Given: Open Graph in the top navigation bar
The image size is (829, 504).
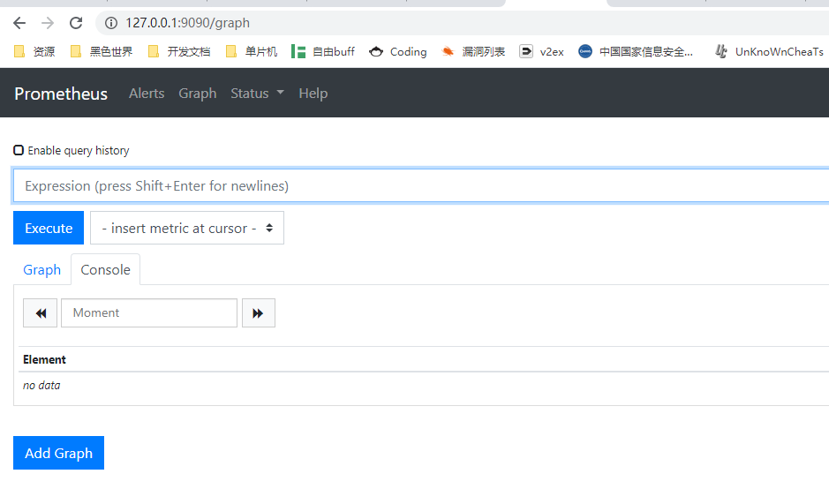Looking at the screenshot, I should (x=197, y=93).
